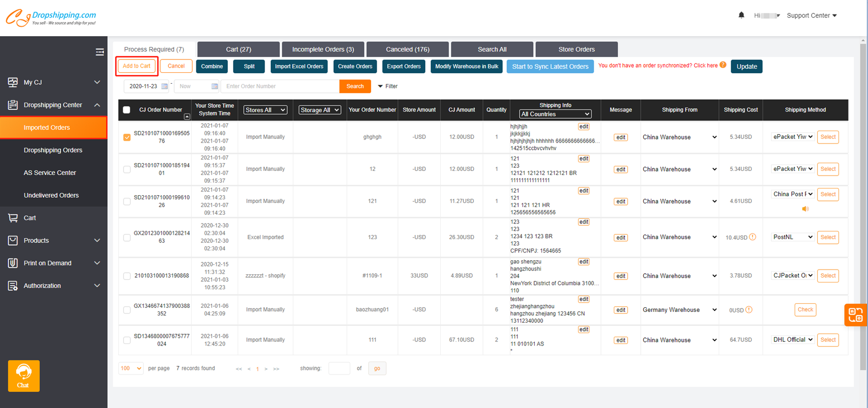Click the orange help question mark icon

click(723, 65)
